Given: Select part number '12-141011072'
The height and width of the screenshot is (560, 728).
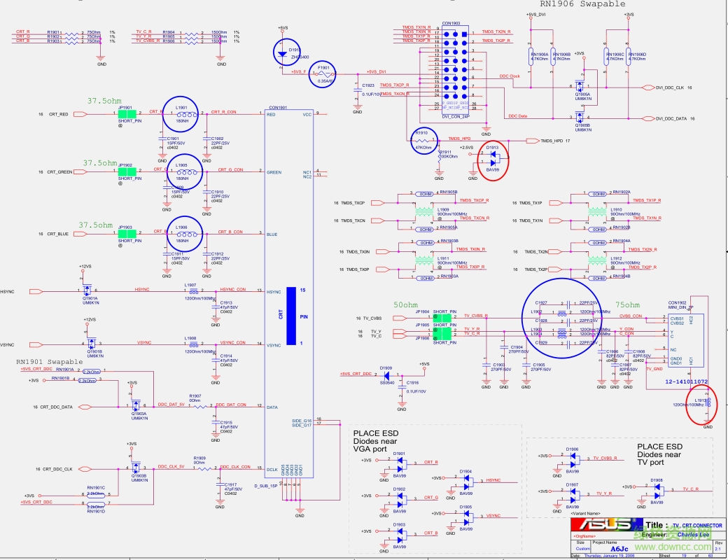Looking at the screenshot, I should tap(686, 381).
